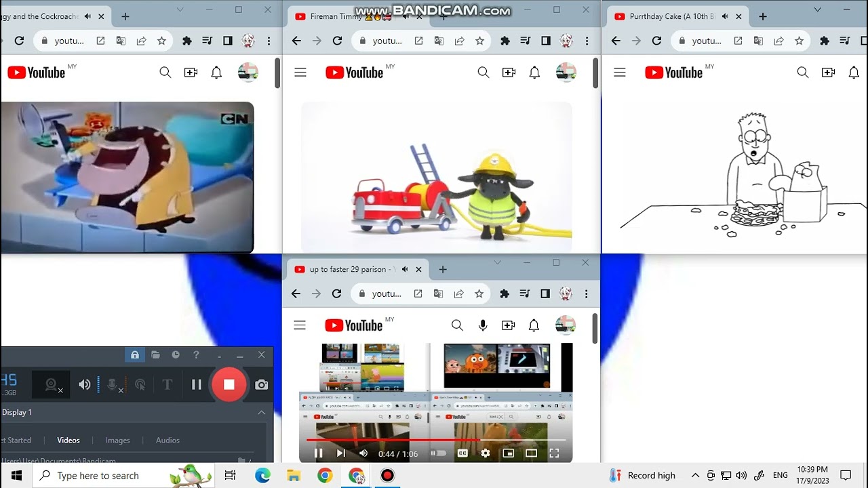Toggle the Bandicam lock icon
868x488 pixels.
(x=135, y=354)
